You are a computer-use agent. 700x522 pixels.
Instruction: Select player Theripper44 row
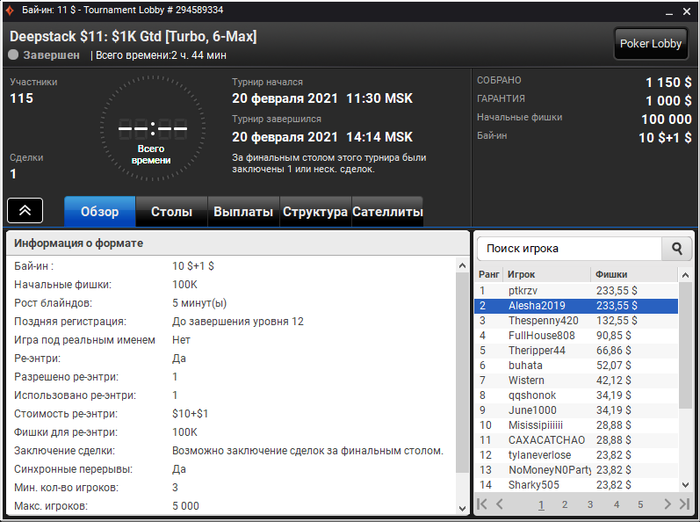[576, 351]
